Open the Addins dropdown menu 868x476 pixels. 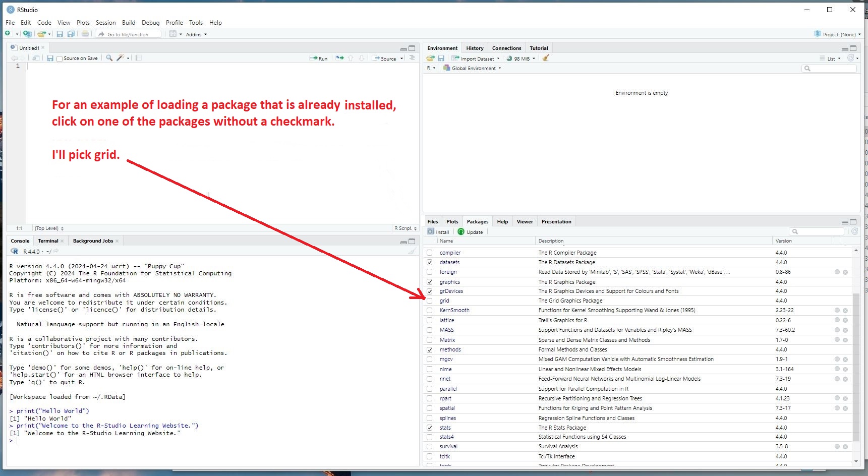pyautogui.click(x=196, y=34)
